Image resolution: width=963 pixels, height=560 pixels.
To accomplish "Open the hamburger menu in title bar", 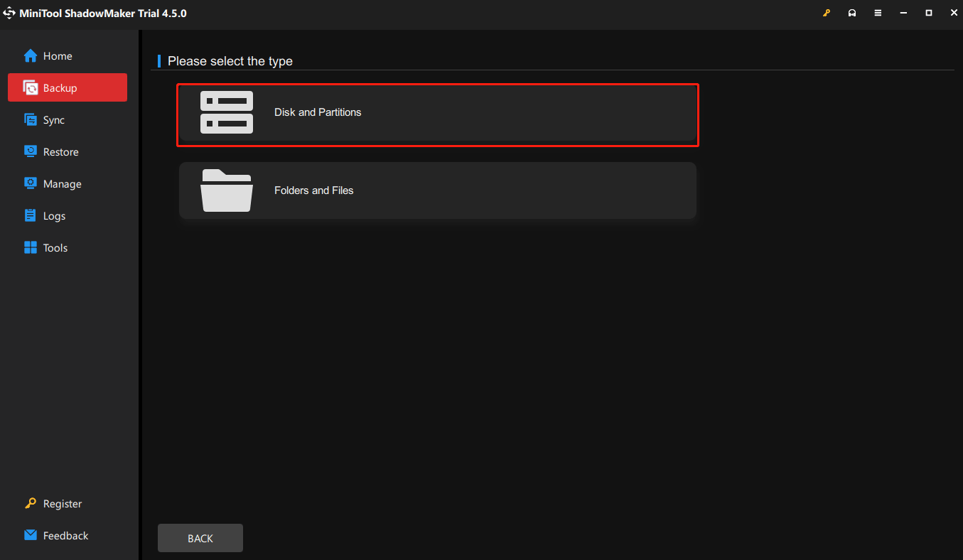I will 878,14.
